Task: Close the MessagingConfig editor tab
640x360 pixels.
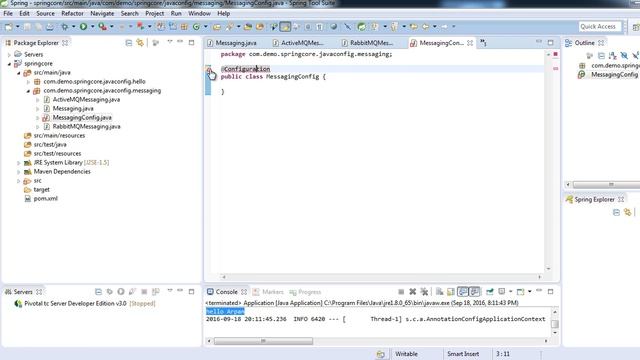Action: click(x=470, y=43)
